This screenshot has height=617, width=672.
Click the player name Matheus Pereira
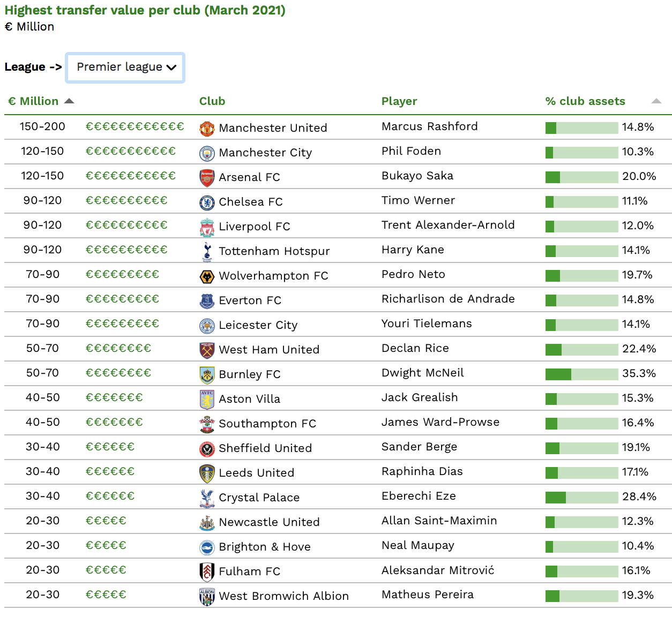pyautogui.click(x=428, y=595)
